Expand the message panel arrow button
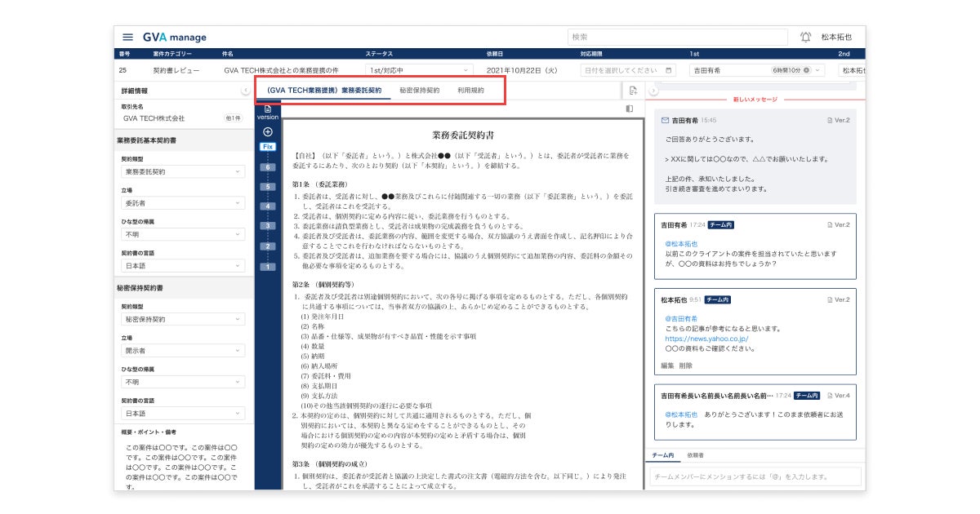The image size is (980, 514). click(x=653, y=91)
